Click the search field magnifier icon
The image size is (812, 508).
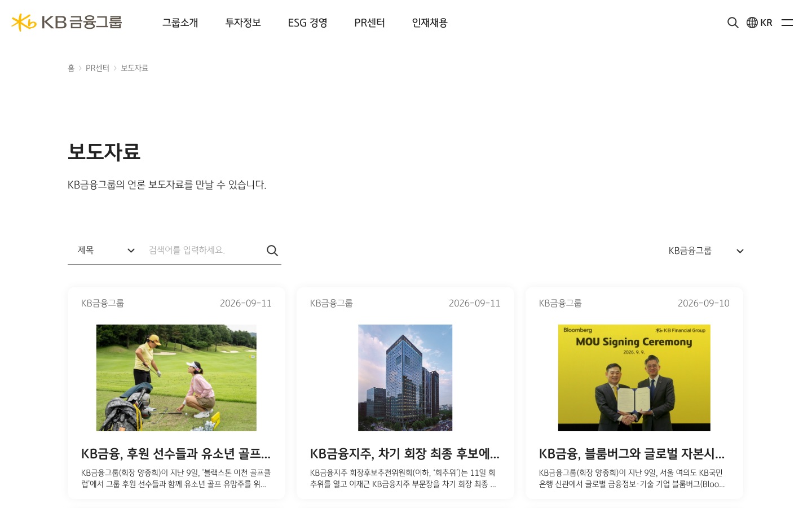[x=272, y=251]
